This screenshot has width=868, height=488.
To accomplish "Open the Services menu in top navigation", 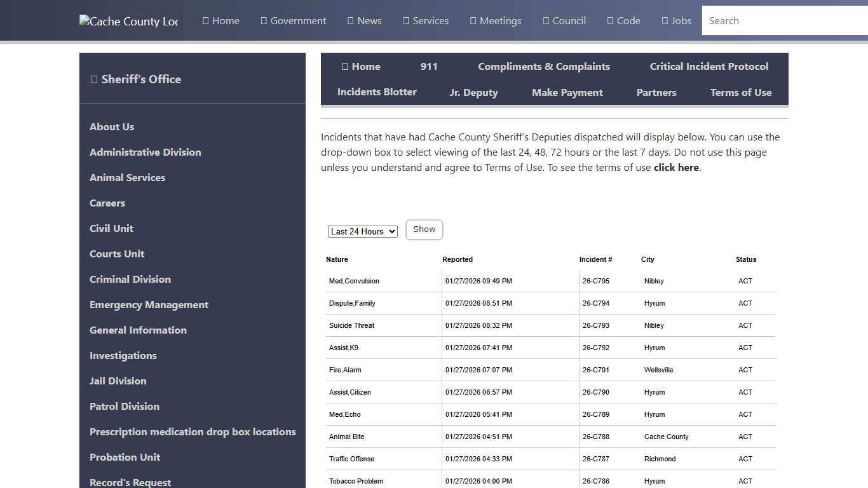I will (426, 21).
